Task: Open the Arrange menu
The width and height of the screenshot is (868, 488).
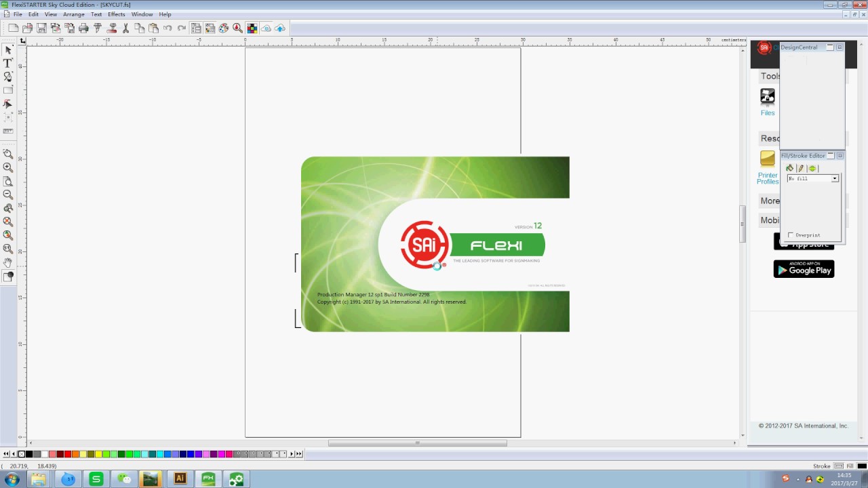Action: pyautogui.click(x=74, y=14)
